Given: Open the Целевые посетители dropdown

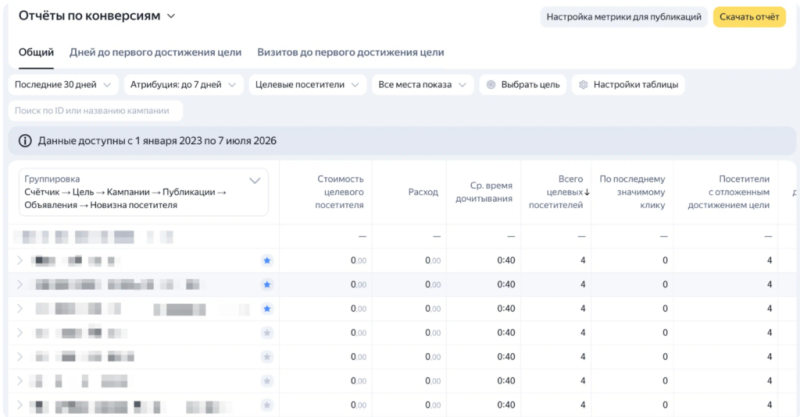Looking at the screenshot, I should click(307, 85).
